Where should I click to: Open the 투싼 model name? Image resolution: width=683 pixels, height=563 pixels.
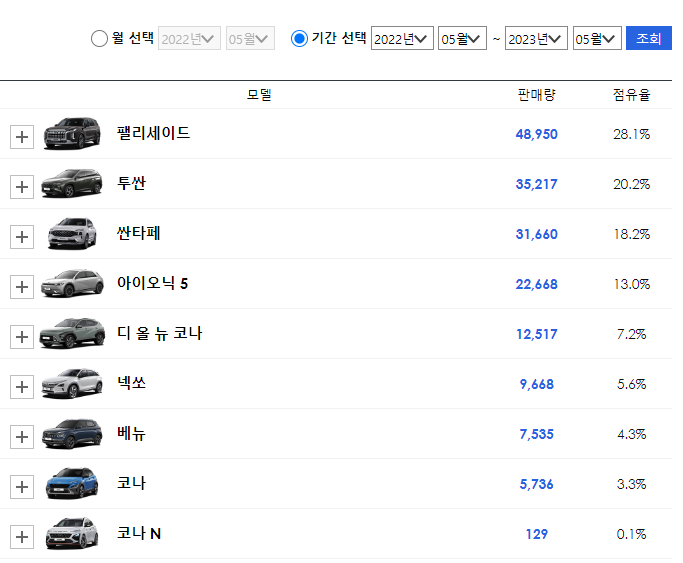[x=131, y=183]
